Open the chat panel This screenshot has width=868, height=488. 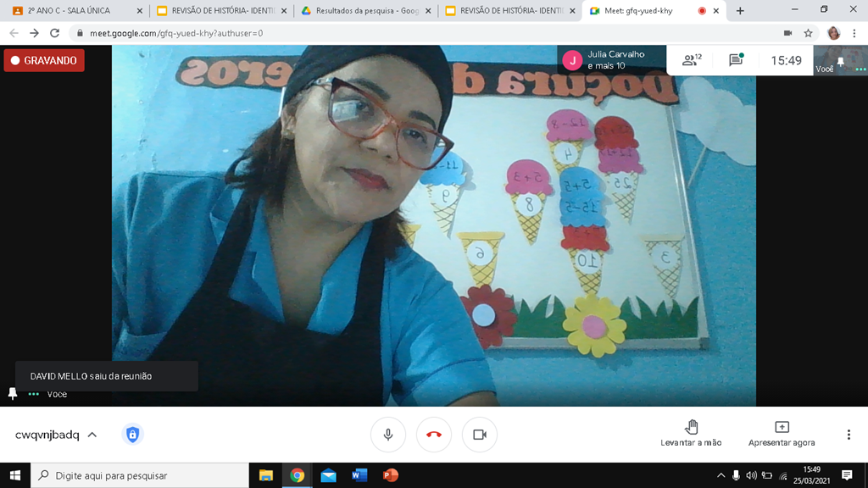[736, 60]
